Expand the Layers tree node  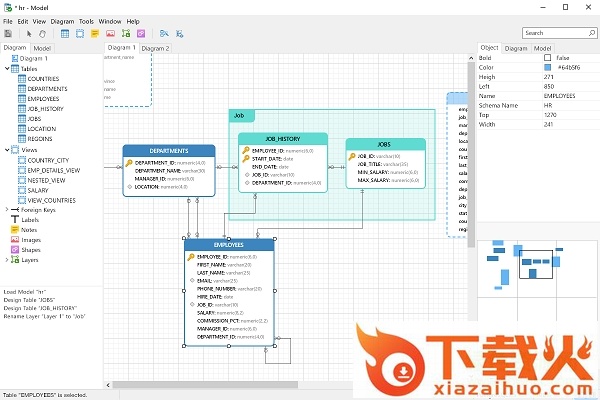click(7, 260)
